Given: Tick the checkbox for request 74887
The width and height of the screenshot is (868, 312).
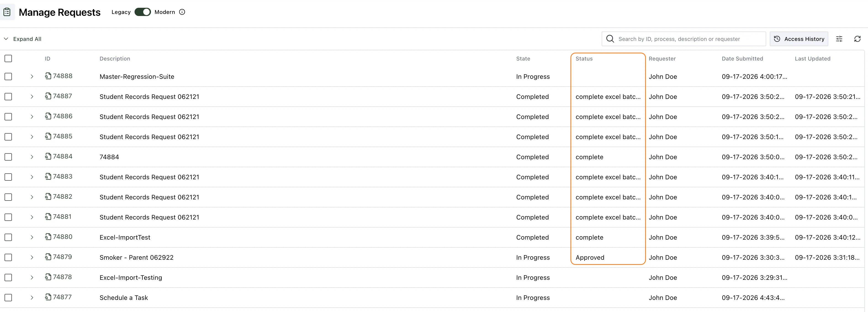Looking at the screenshot, I should point(8,97).
